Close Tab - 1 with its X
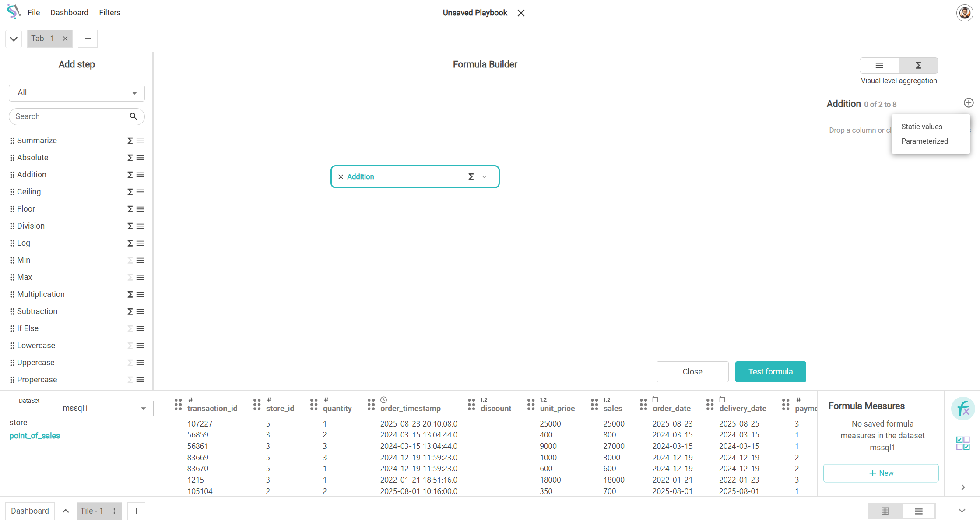This screenshot has width=980, height=522. [x=65, y=39]
